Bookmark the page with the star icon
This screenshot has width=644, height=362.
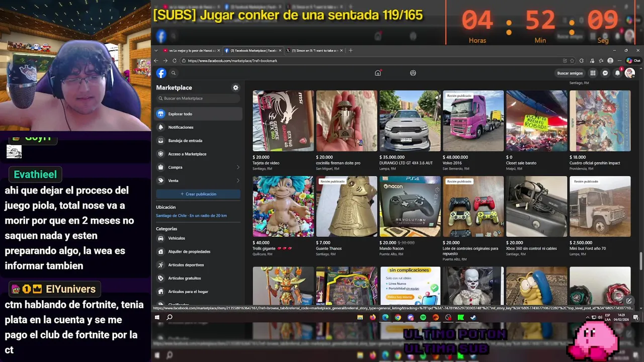[572, 61]
